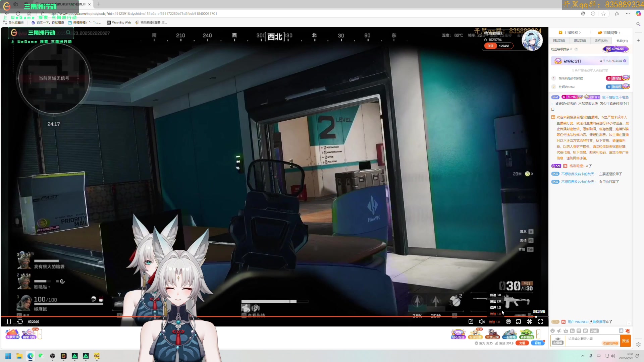Click the red splash icon in chat toolbar
The image size is (644, 362).
tap(628, 331)
